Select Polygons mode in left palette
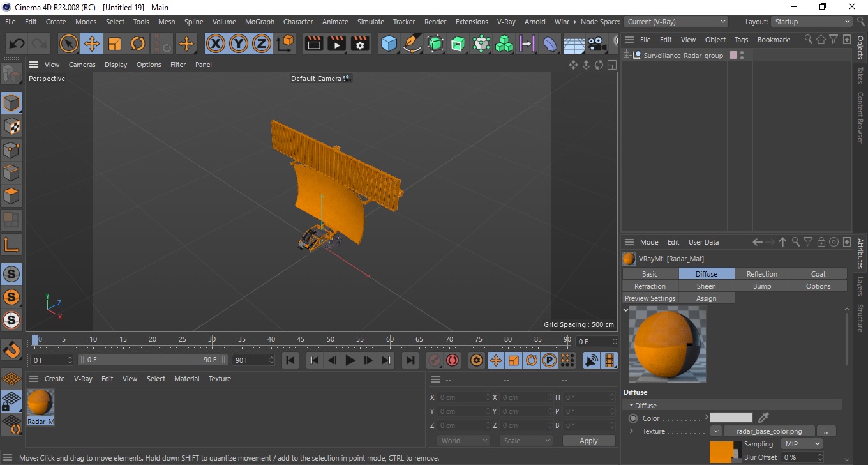 pos(11,196)
